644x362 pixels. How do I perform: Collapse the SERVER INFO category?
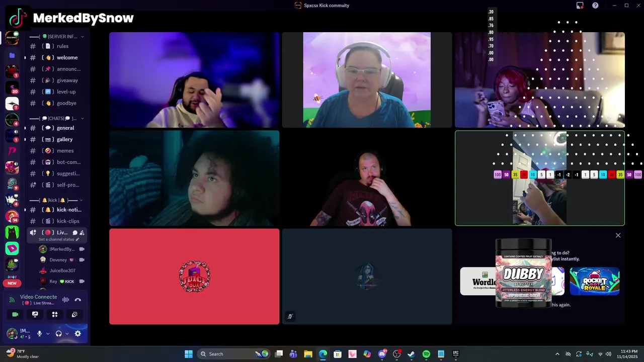(82, 37)
